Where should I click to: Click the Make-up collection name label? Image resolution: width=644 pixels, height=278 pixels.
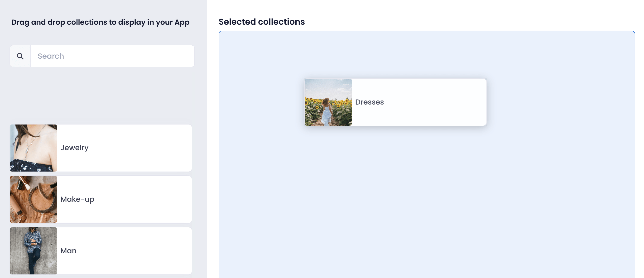[x=77, y=199]
